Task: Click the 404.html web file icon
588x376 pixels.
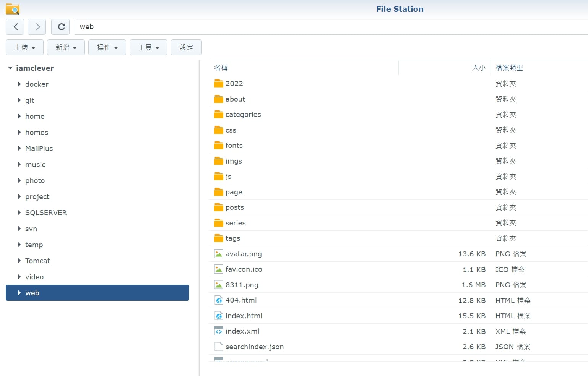Action: pos(219,300)
